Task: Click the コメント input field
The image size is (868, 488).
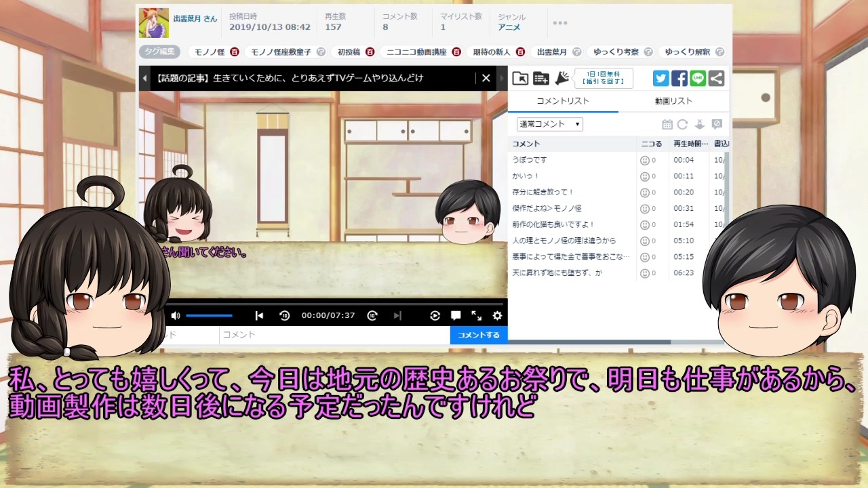Action: (x=334, y=335)
